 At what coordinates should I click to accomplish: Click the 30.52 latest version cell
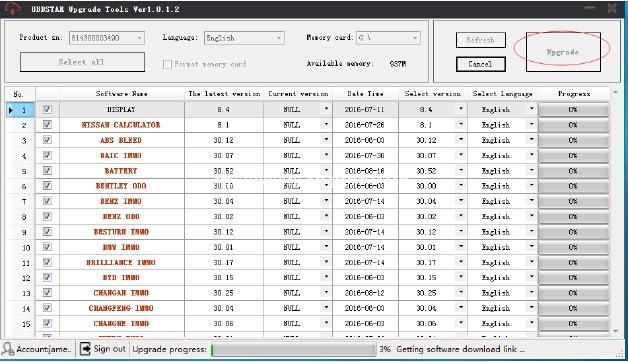pos(223,171)
